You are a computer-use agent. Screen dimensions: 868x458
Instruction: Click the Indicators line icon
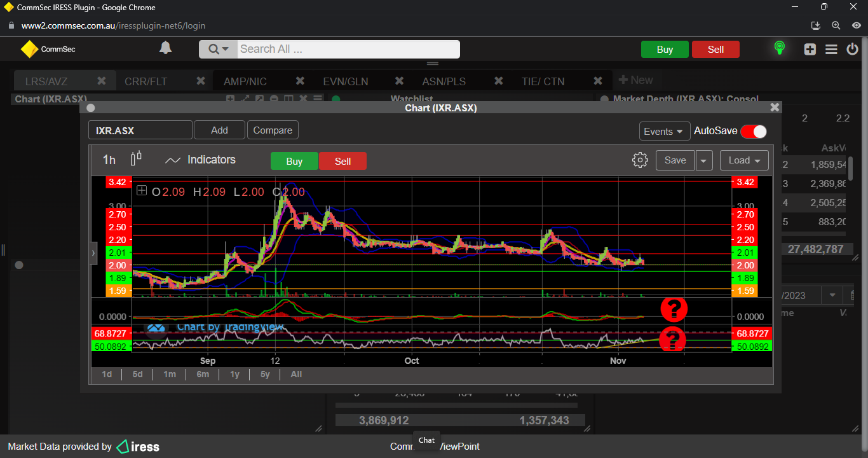pos(173,160)
